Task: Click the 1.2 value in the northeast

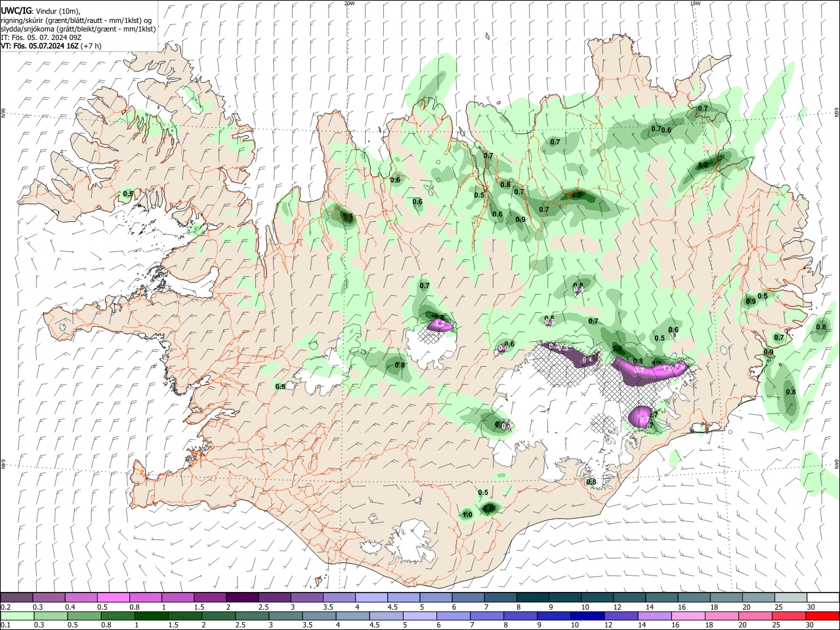Action: point(703,165)
